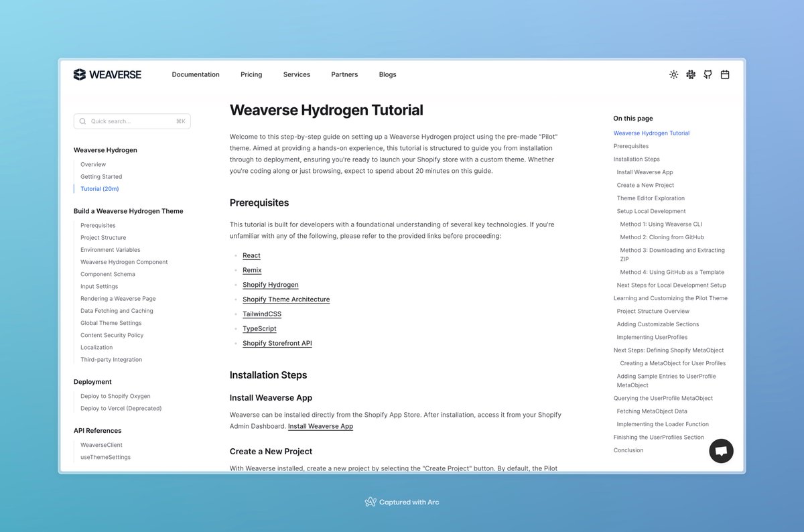Image resolution: width=804 pixels, height=532 pixels.
Task: Open WeaverseClient API reference
Action: (101, 445)
